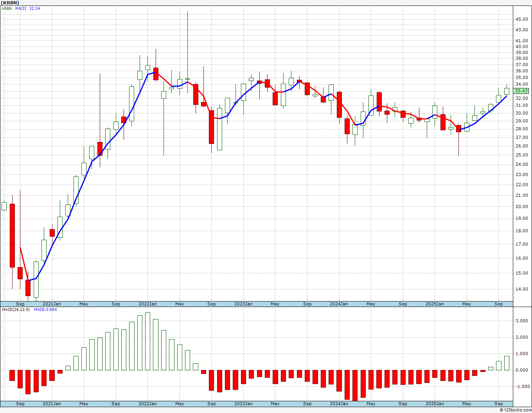Click the MACD:0.854 value readout
The image size is (532, 413).
[45, 309]
